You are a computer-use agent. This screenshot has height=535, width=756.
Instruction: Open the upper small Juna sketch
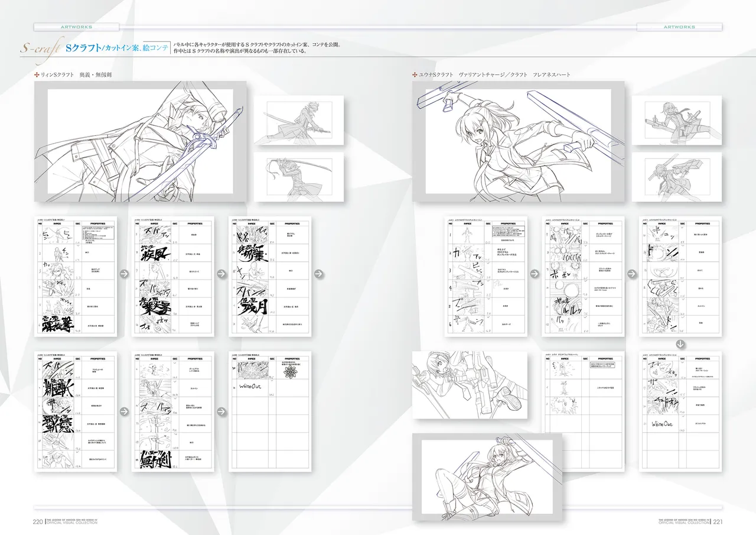pos(677,121)
